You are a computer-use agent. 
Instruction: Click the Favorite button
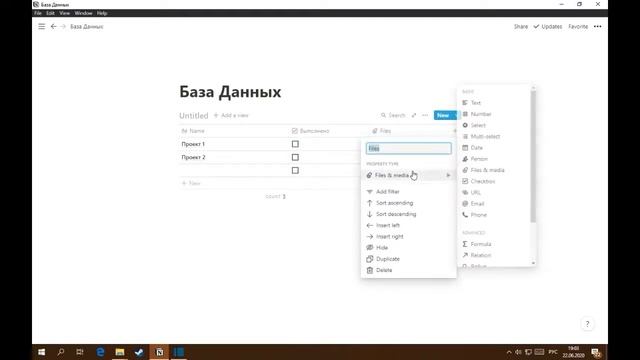coord(578,27)
